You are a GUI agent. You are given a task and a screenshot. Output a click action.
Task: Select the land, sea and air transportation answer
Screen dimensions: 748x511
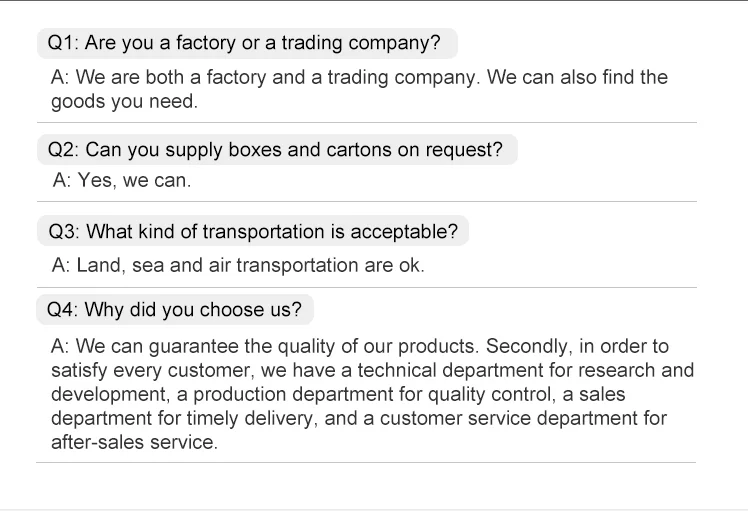coord(238,265)
